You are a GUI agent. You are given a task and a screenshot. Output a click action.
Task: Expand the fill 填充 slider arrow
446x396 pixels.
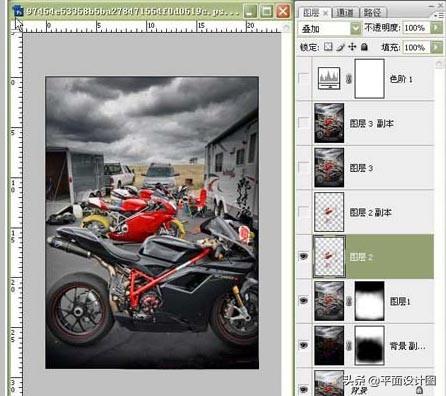(x=436, y=47)
